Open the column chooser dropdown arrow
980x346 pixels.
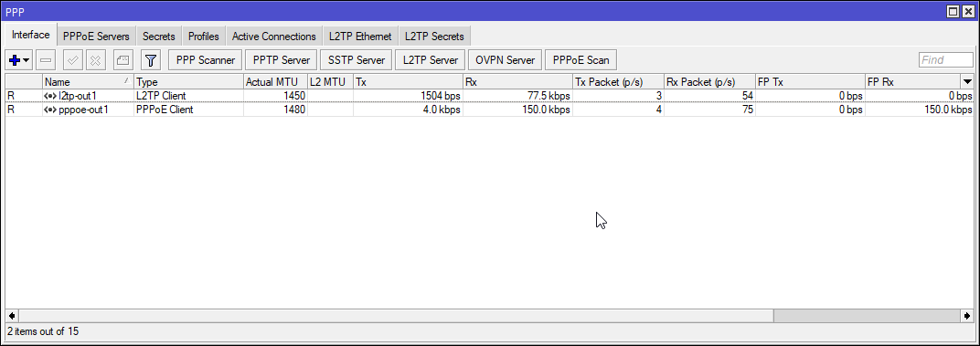pyautogui.click(x=967, y=82)
